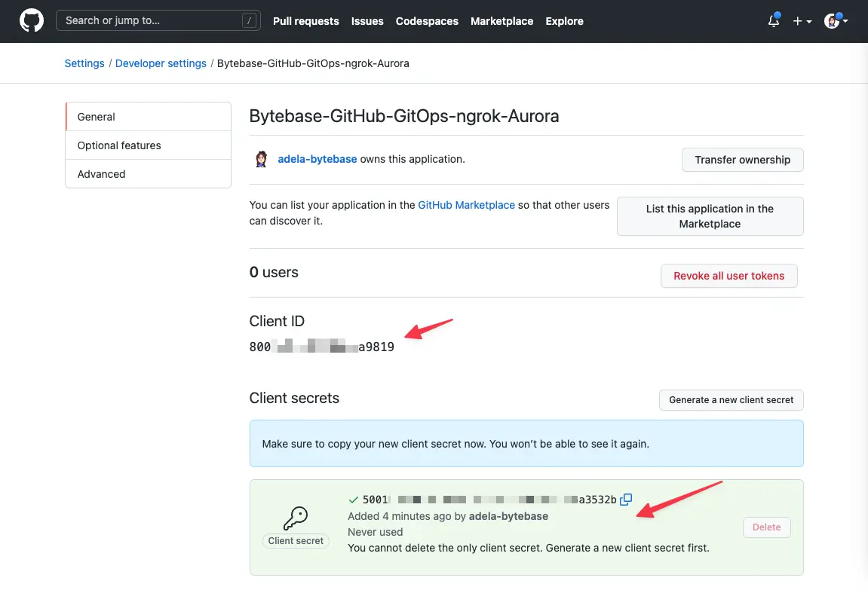Open Pull requests in the navigation bar

point(305,21)
